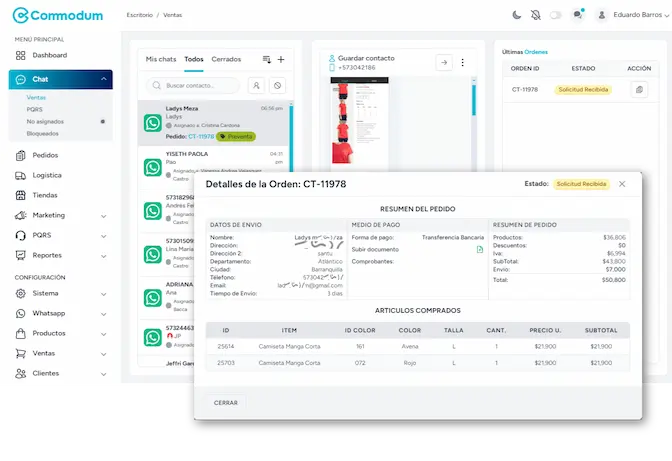Click the sort chats list icon
672x461 pixels.
tap(266, 59)
